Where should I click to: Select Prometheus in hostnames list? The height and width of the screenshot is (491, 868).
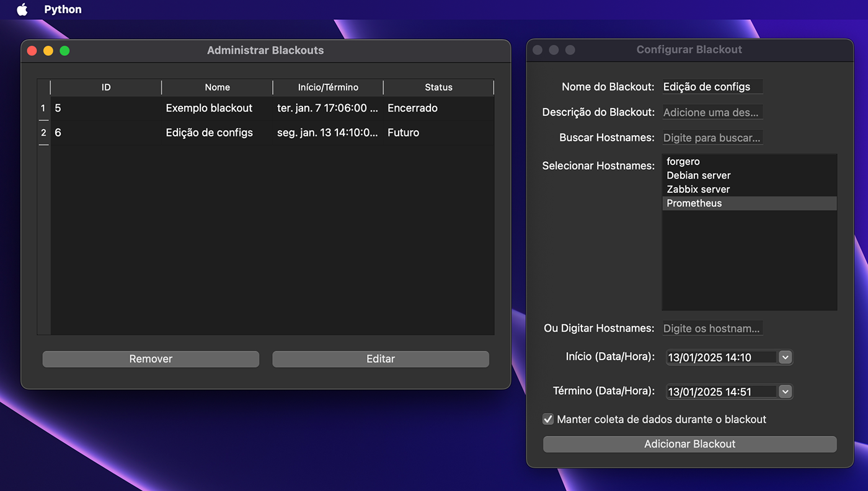(x=750, y=203)
